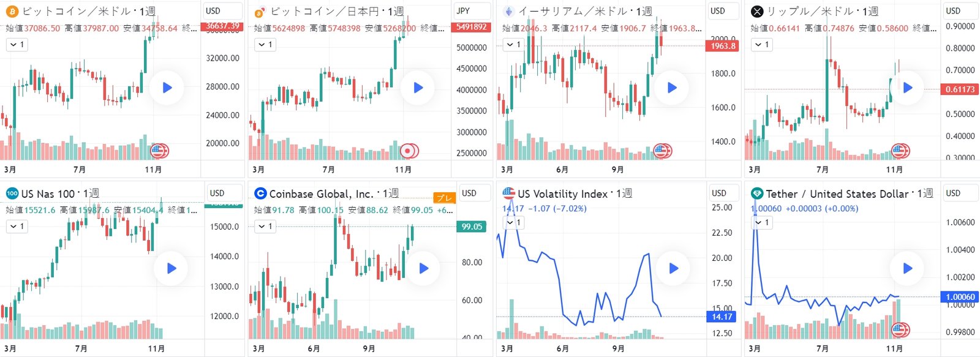Click Japan flag event marker on Bitcoin/JPY chart
This screenshot has width=980, height=357.
(x=408, y=150)
